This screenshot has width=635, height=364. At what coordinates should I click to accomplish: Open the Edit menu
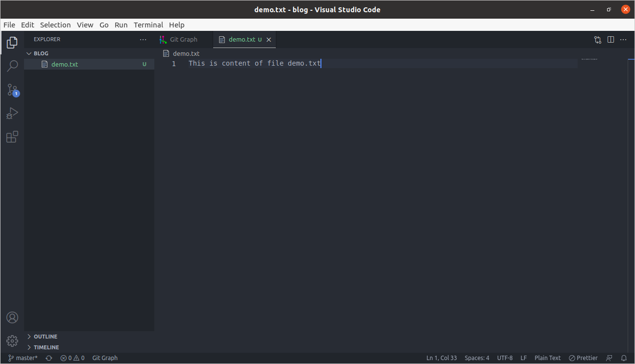(x=27, y=25)
